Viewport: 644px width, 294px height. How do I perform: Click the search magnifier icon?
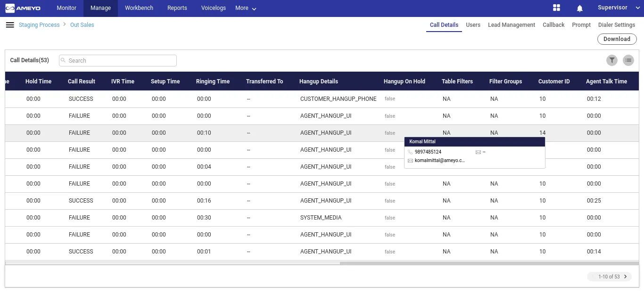click(x=63, y=60)
